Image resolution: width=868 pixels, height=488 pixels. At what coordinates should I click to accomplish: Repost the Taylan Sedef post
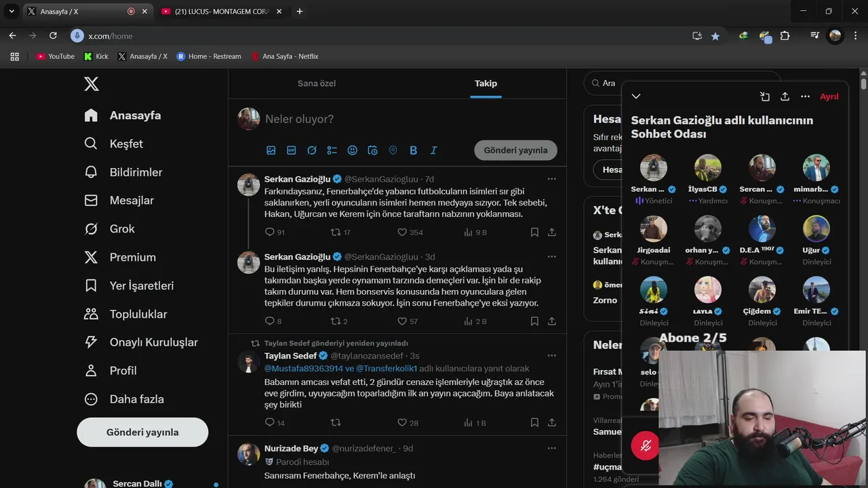335,423
